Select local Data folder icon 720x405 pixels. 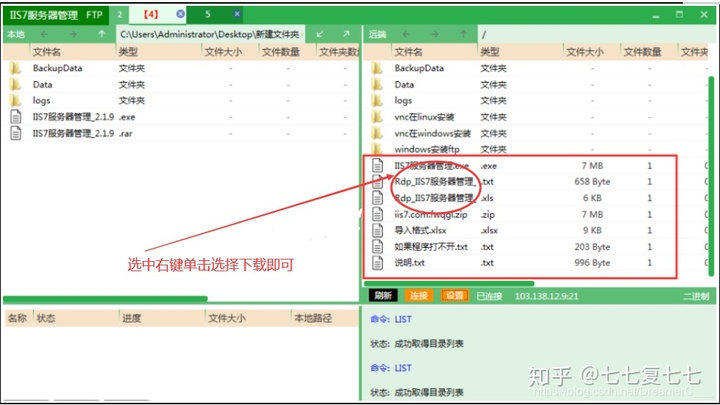point(15,84)
